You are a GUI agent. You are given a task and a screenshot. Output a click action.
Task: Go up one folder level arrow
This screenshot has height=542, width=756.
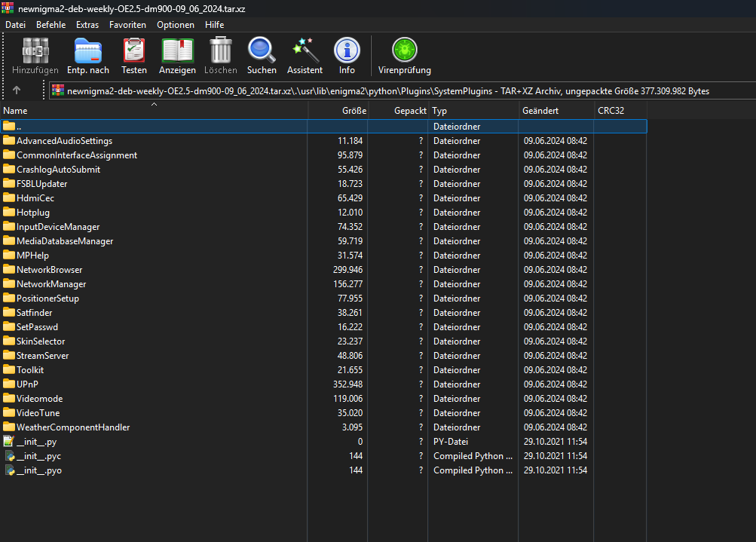pyautogui.click(x=17, y=90)
